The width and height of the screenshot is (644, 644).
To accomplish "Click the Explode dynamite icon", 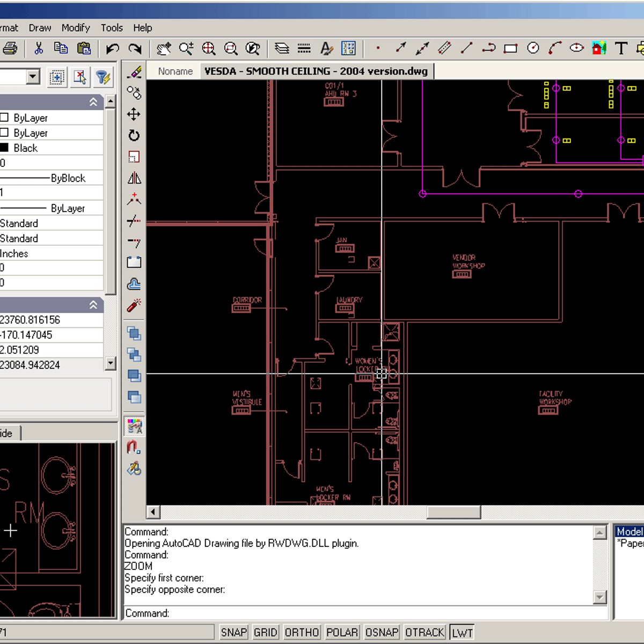I will coord(134,305).
